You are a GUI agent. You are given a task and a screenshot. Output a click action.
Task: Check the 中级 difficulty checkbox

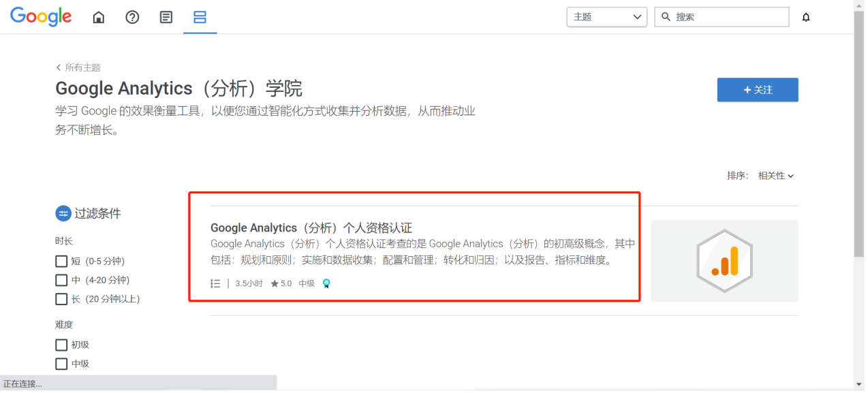(61, 364)
